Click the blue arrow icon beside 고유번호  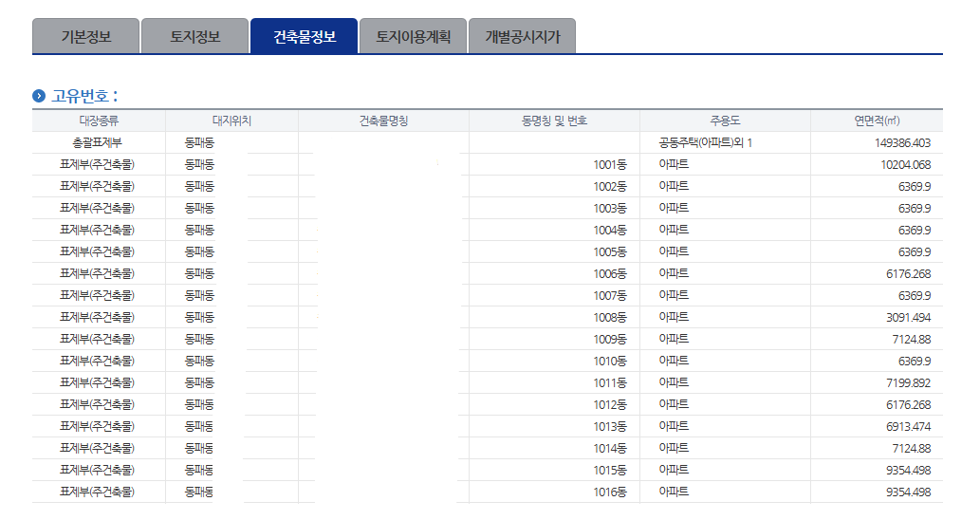39,96
